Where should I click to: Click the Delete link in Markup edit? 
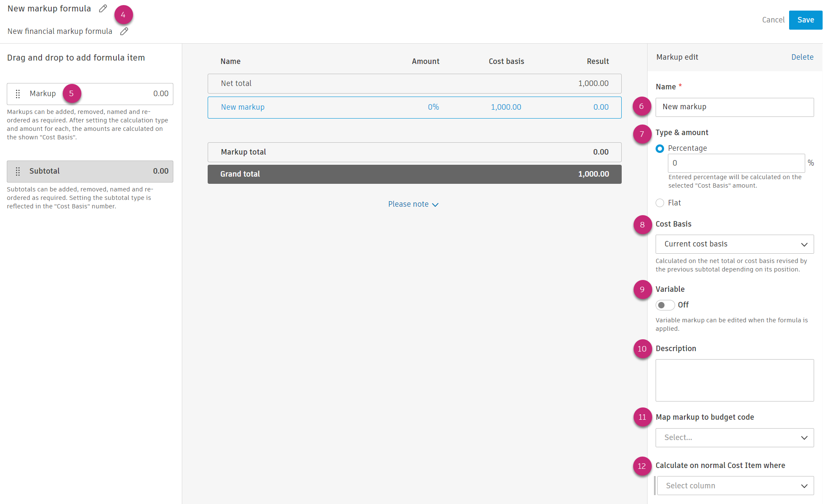click(802, 57)
